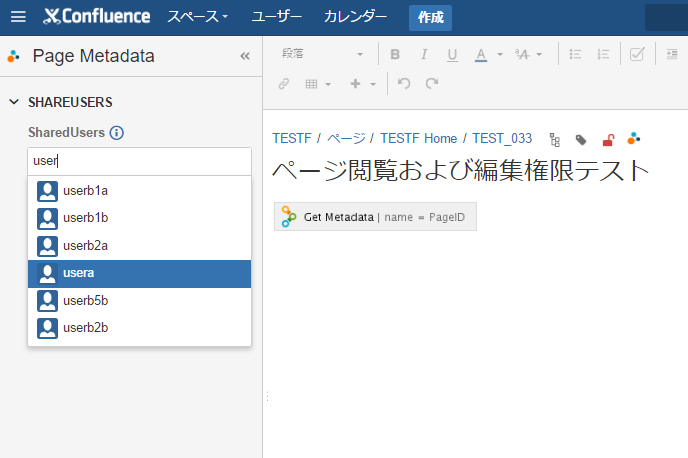
Task: Click the SharedUsers text input field
Action: point(140,161)
